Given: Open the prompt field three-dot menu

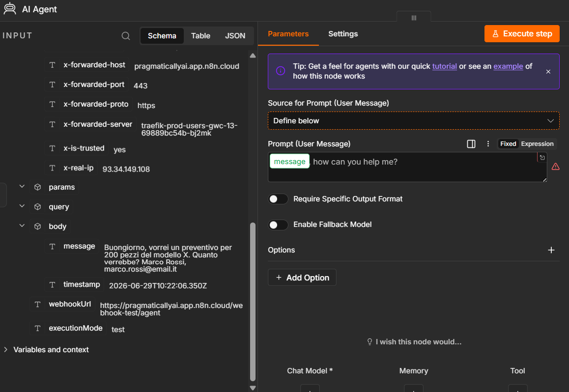Looking at the screenshot, I should 488,144.
